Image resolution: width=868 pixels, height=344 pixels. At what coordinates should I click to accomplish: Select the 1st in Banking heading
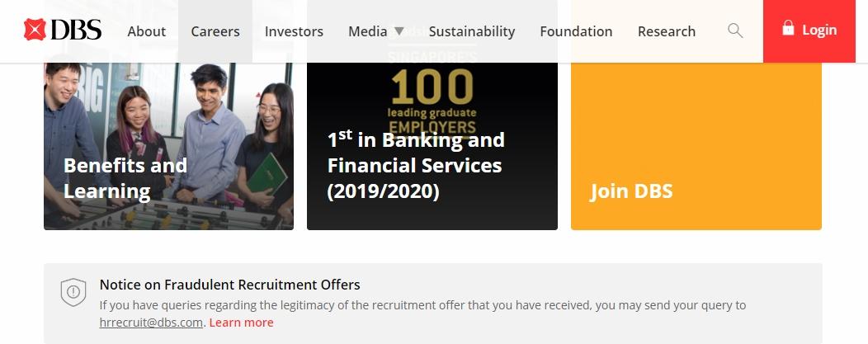click(415, 165)
